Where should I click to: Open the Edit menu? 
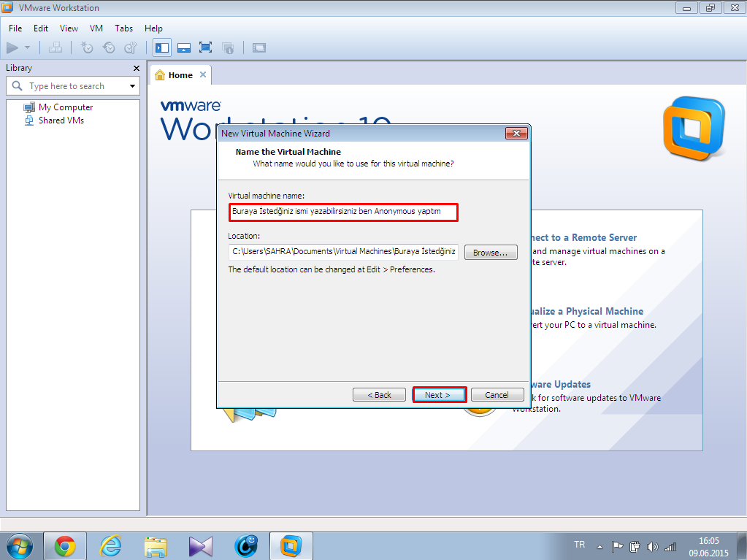pyautogui.click(x=41, y=28)
